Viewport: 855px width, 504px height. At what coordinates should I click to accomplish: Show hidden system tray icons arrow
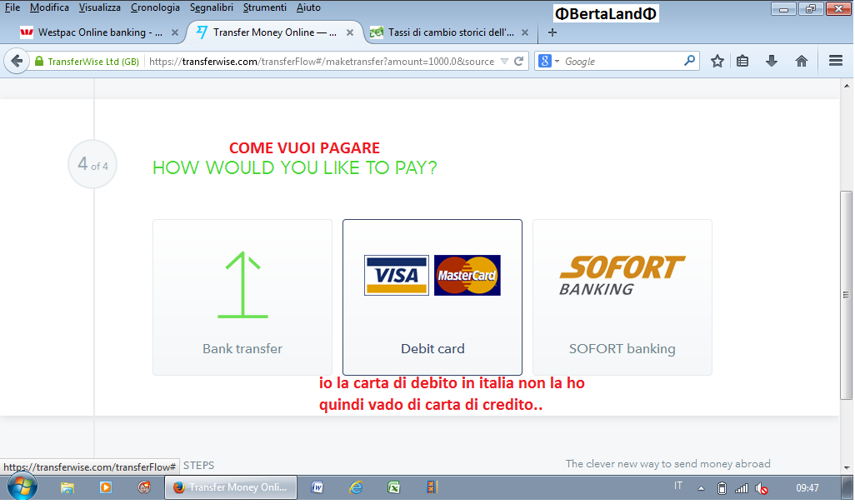point(701,488)
